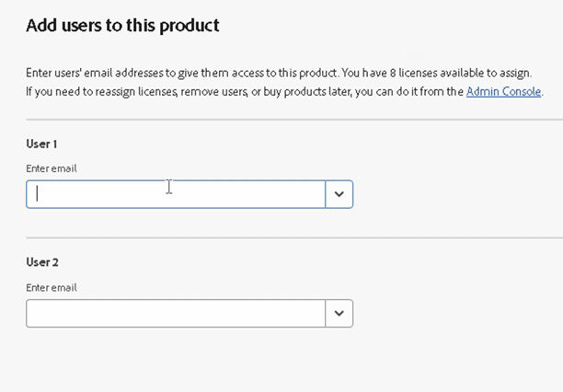Click the User 1 email input field
Image resolution: width=563 pixels, height=392 pixels.
pyautogui.click(x=175, y=194)
